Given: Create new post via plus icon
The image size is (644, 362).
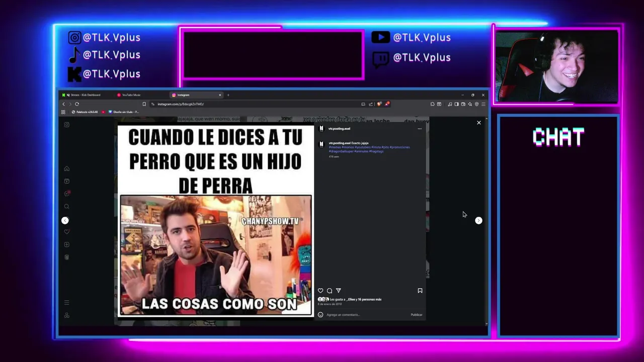Looking at the screenshot, I should [x=66, y=244].
